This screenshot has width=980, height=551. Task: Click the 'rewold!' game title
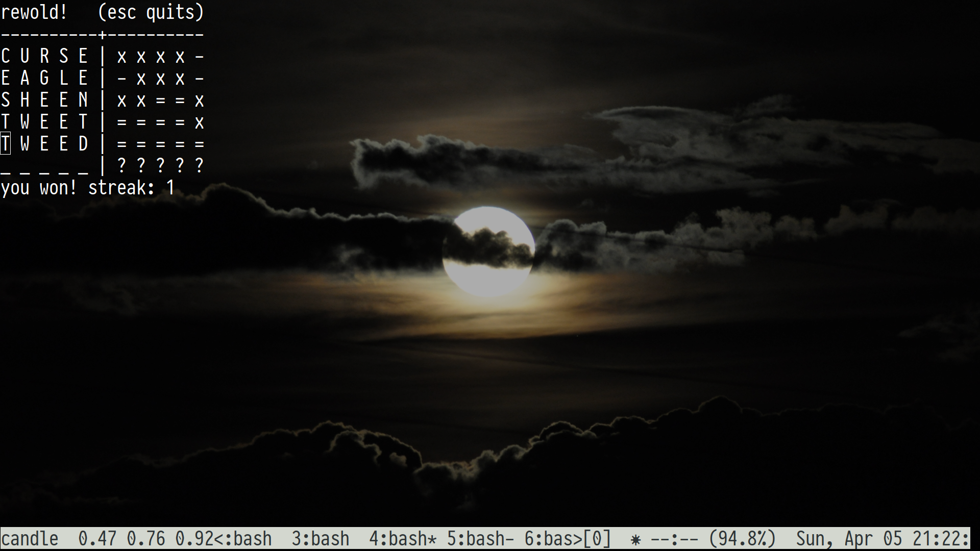pyautogui.click(x=34, y=12)
